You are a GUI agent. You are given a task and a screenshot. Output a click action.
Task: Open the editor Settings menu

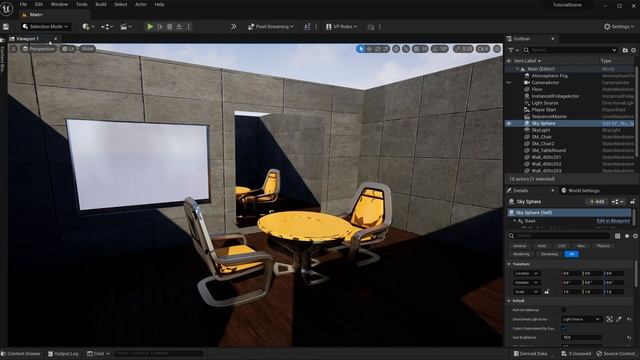pos(619,27)
